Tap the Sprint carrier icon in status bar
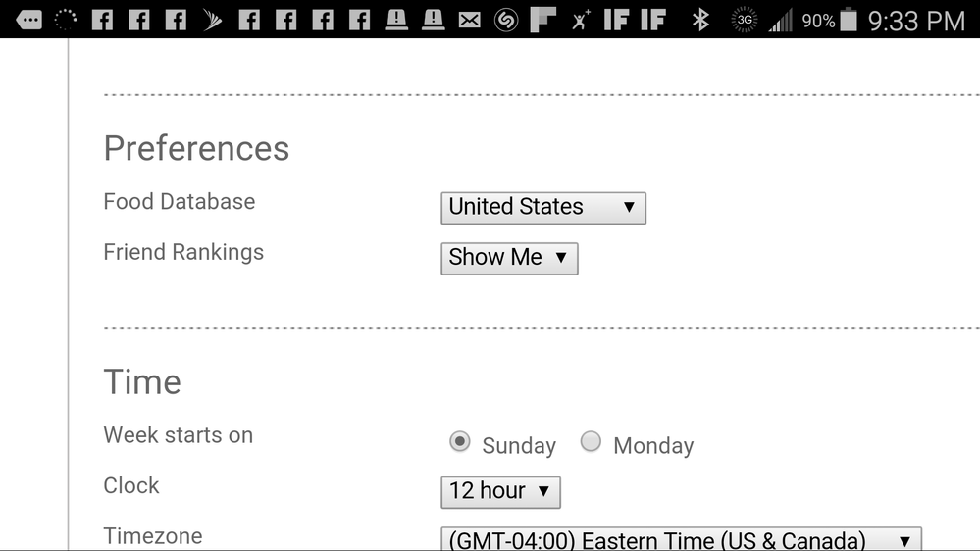 pos(213,20)
